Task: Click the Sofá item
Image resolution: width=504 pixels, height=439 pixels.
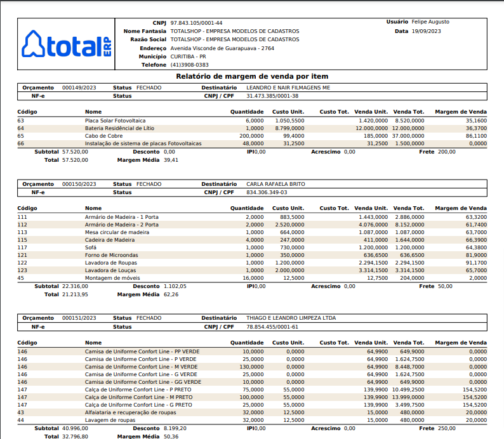Action: [x=90, y=247]
